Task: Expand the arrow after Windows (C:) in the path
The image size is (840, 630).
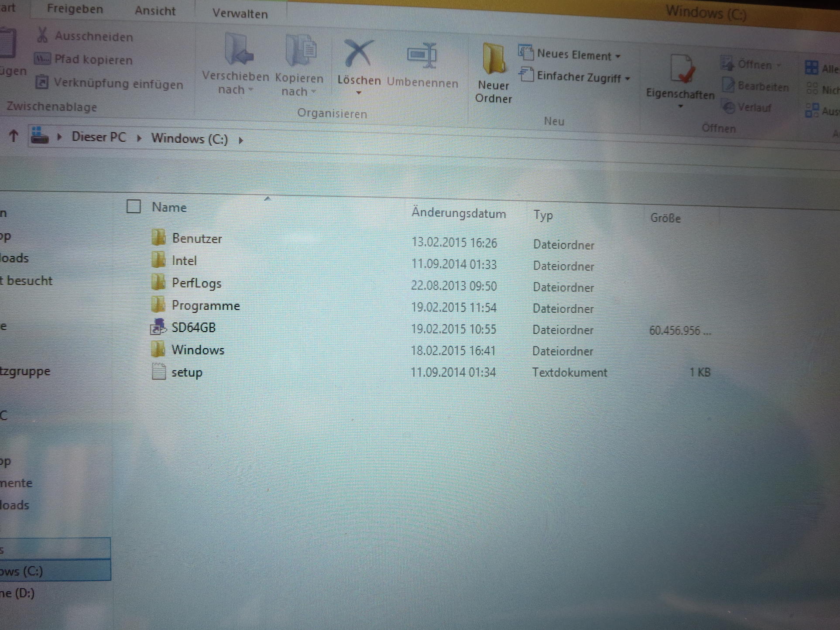Action: point(241,140)
